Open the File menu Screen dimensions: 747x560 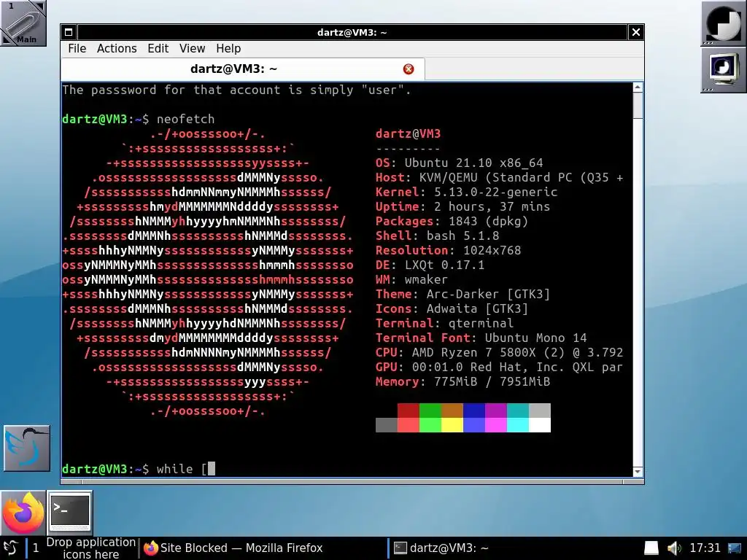click(x=77, y=49)
